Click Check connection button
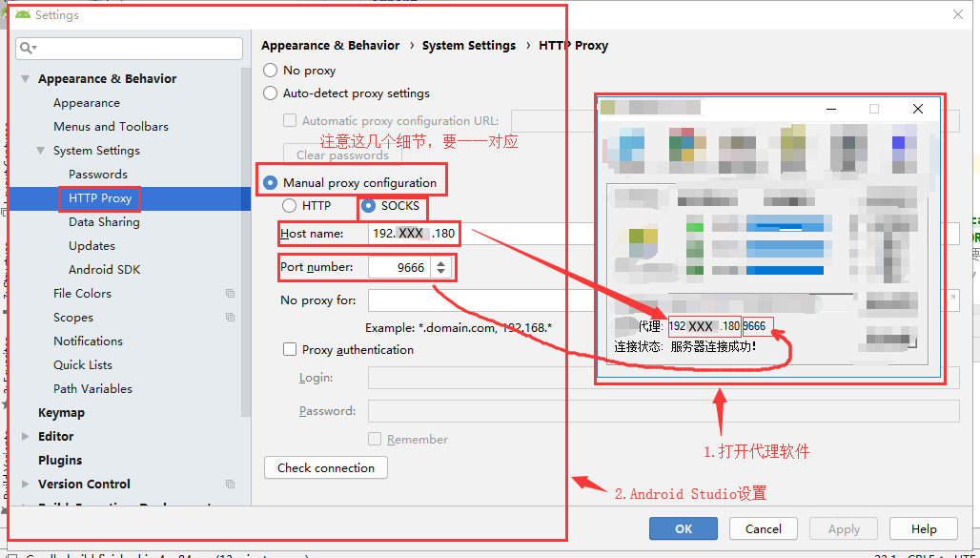This screenshot has width=980, height=558. [x=326, y=468]
